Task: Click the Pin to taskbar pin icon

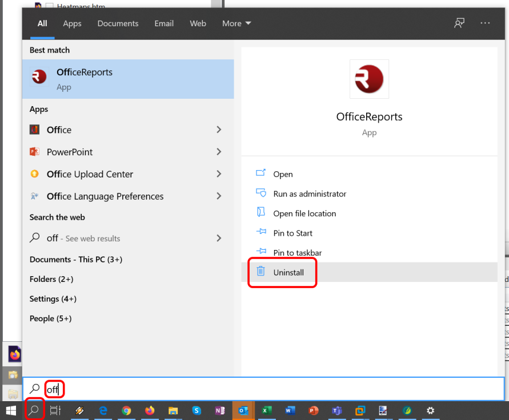Action: coord(261,252)
